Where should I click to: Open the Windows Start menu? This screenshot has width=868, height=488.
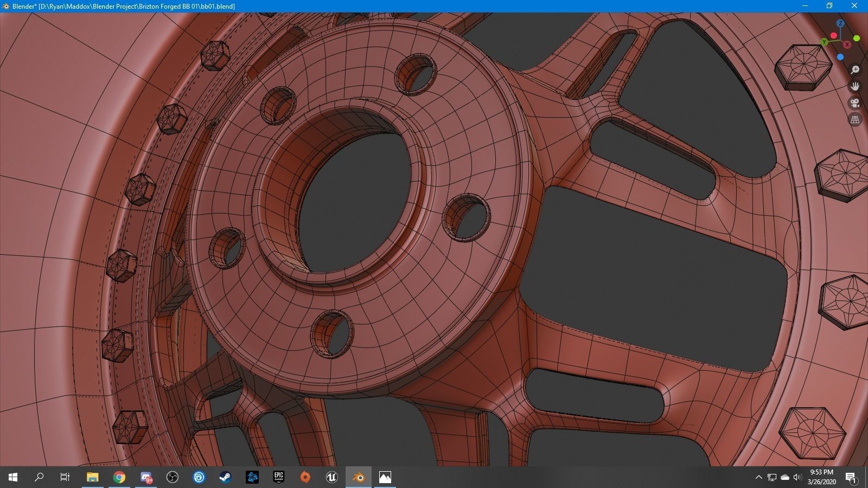(13, 477)
